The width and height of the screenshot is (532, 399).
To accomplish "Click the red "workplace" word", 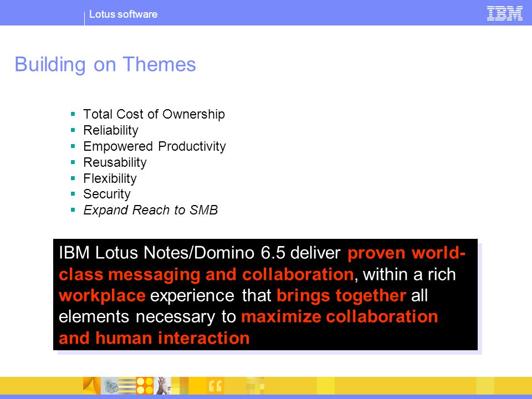I will pyautogui.click(x=102, y=296).
